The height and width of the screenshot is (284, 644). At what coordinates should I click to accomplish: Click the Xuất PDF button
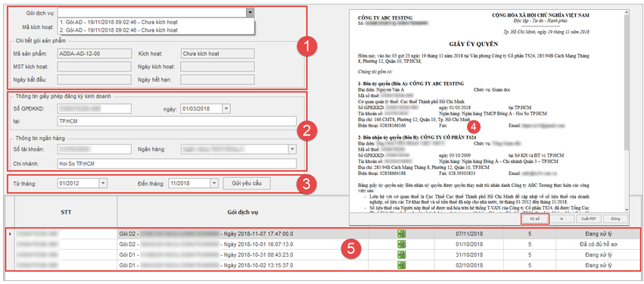pyautogui.click(x=589, y=219)
